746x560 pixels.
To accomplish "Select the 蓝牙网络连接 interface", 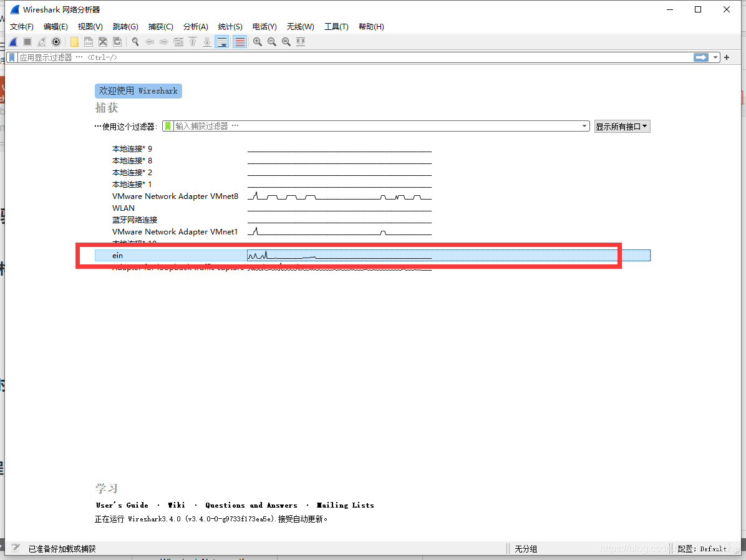I will pyautogui.click(x=135, y=220).
